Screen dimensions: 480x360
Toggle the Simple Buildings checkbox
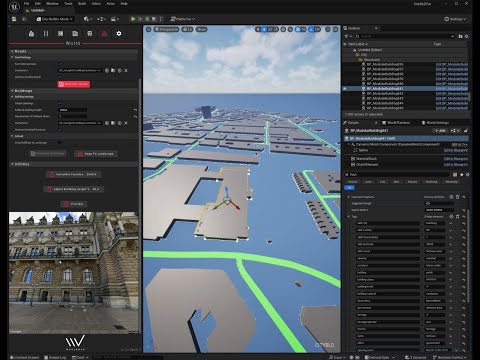(60, 103)
